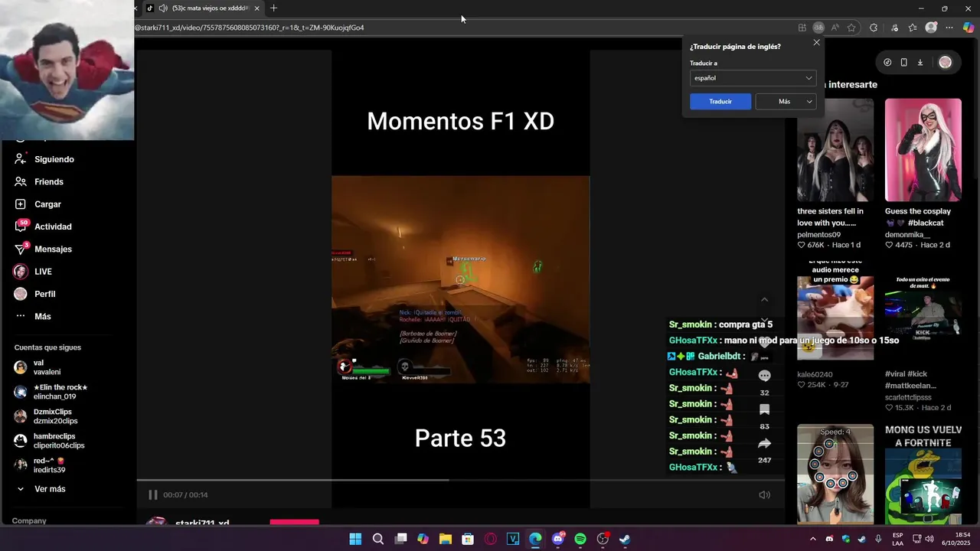Open Windows search on taskbar

[378, 539]
